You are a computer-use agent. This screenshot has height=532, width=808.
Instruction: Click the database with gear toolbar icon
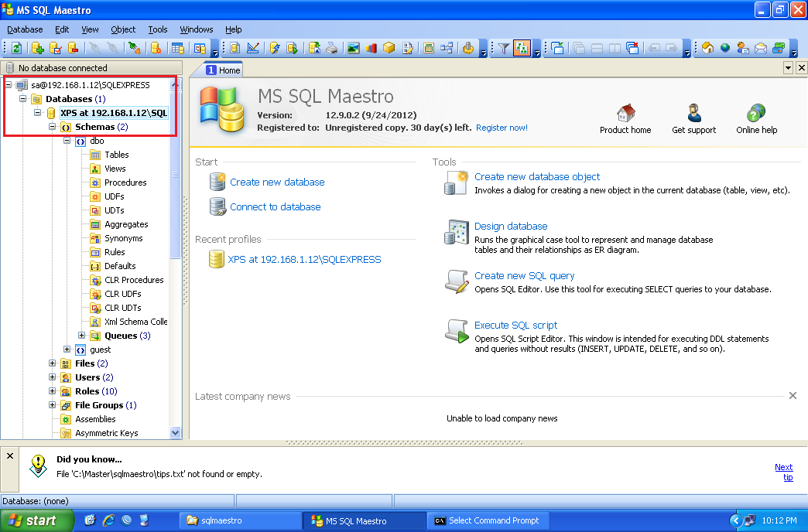(x=156, y=49)
